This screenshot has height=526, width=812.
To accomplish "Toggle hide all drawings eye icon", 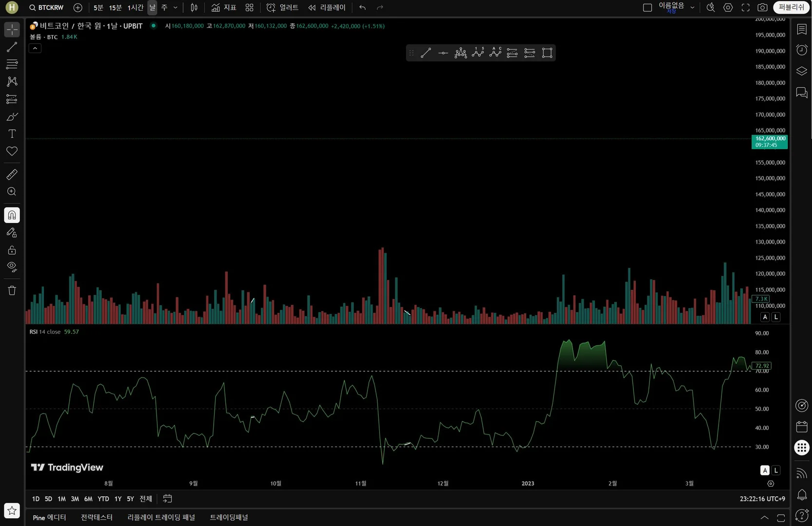I will 12,267.
